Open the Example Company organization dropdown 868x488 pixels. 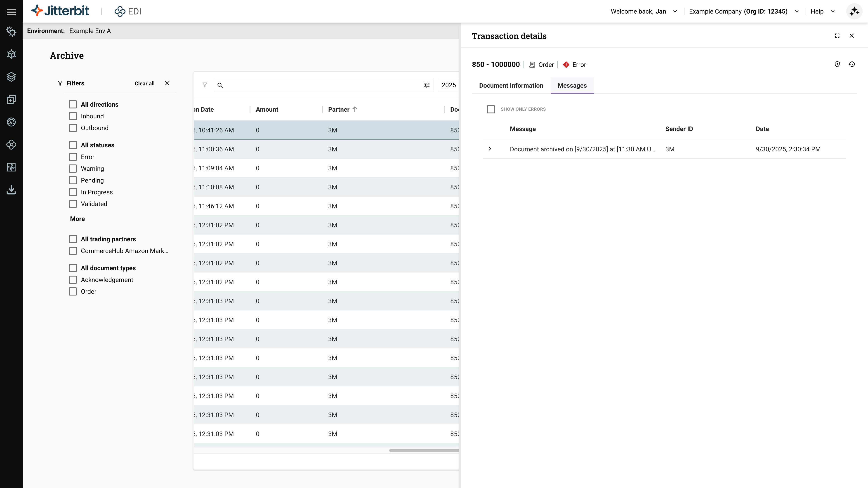click(x=797, y=12)
